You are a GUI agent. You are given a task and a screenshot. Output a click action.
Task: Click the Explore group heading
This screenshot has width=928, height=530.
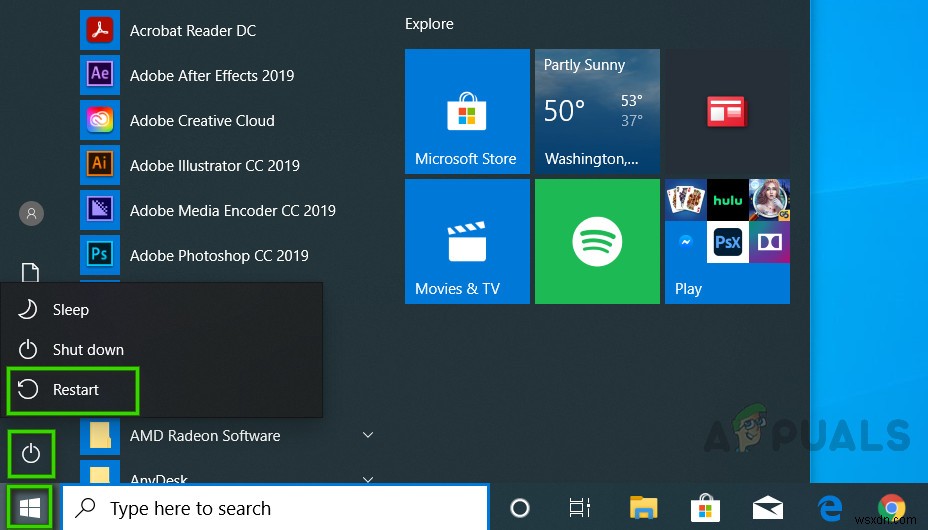(429, 24)
